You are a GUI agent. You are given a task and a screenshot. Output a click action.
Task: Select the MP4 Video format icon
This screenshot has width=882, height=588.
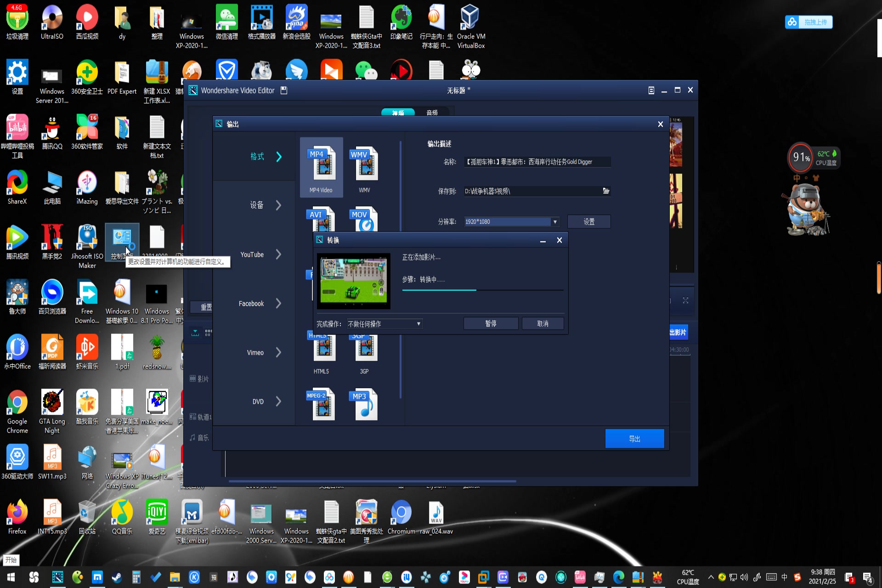click(321, 168)
